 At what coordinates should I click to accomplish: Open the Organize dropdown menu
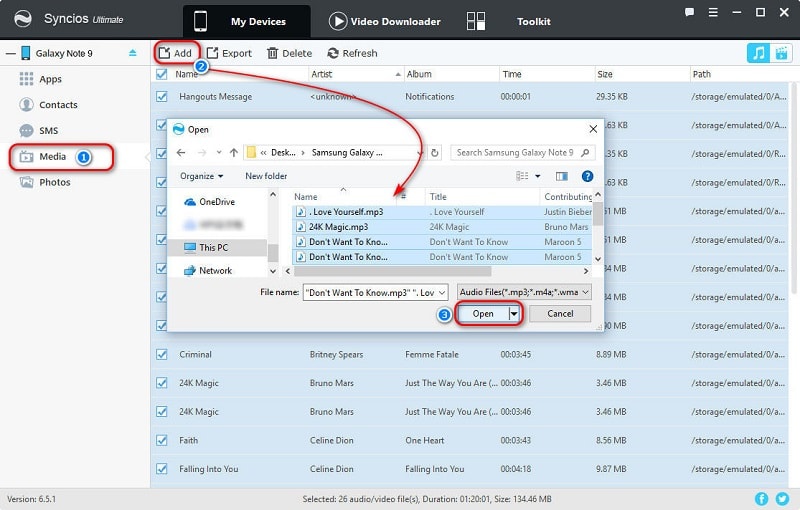click(x=202, y=176)
